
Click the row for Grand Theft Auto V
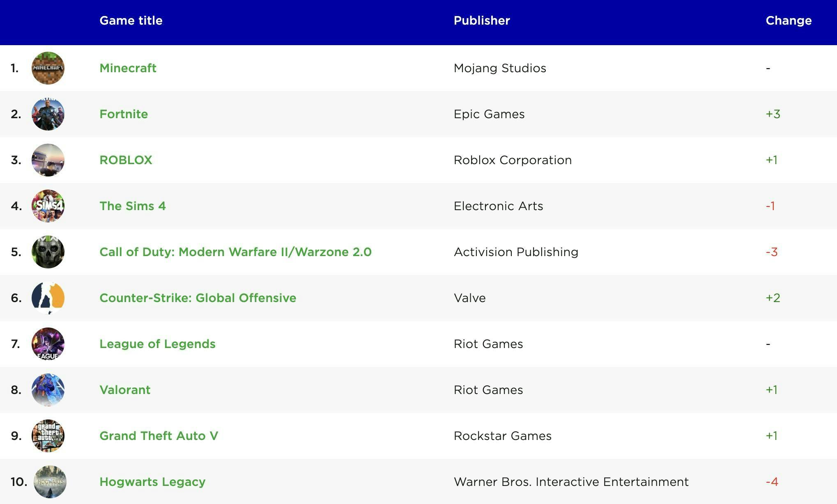411,436
